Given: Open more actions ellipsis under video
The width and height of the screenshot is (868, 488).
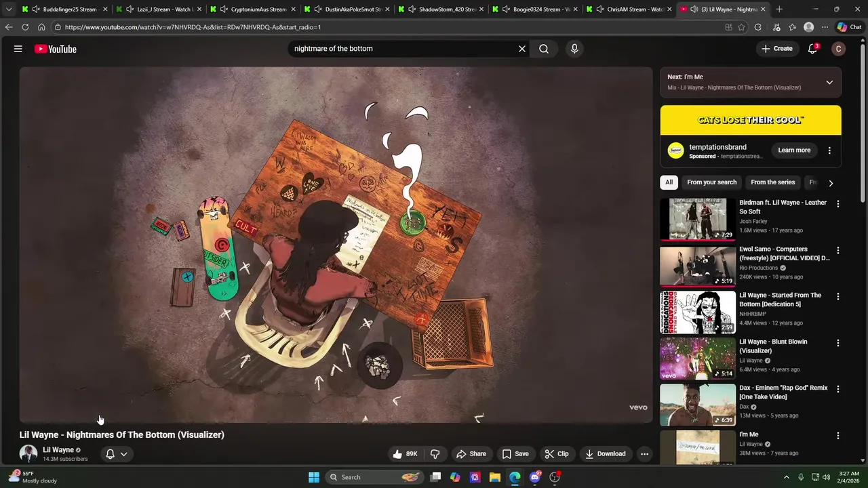Looking at the screenshot, I should click(645, 454).
